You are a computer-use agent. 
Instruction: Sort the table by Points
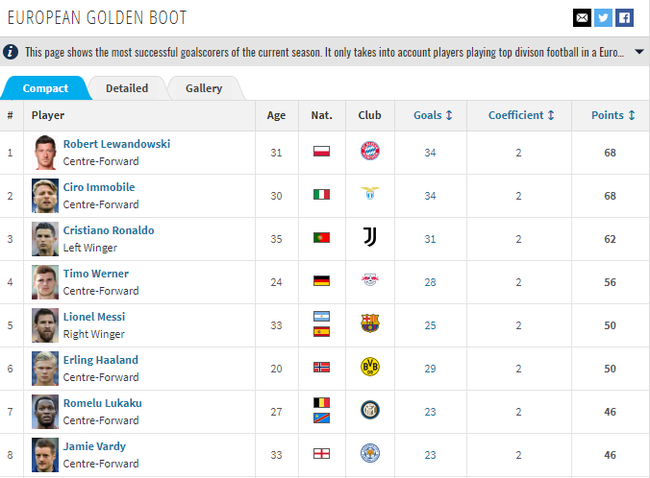click(613, 116)
